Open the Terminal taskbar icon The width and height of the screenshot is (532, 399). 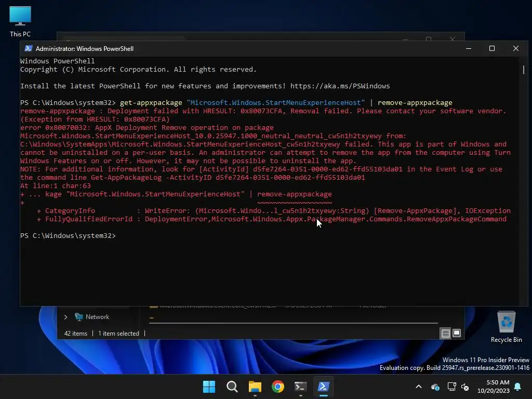point(301,387)
